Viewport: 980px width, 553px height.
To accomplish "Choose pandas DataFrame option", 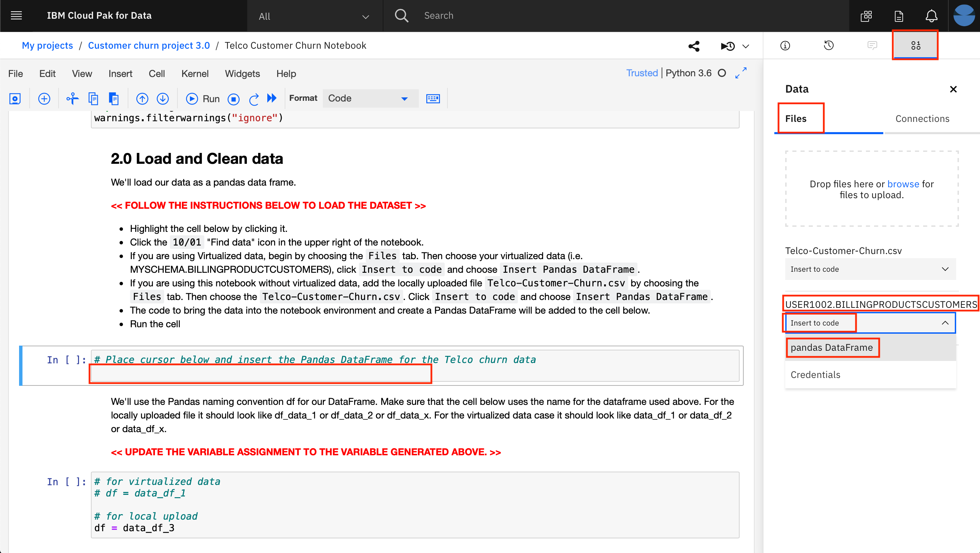I will [x=832, y=348].
